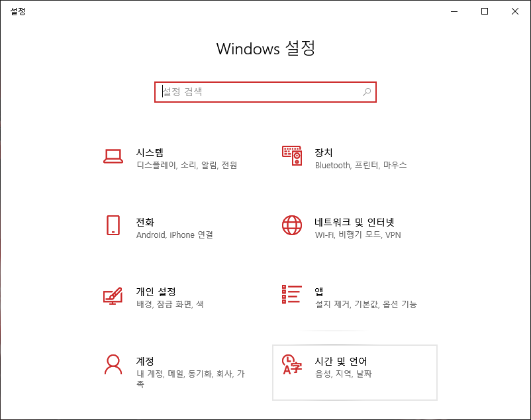
Task: Click the 앱 list icon
Action: click(x=292, y=294)
